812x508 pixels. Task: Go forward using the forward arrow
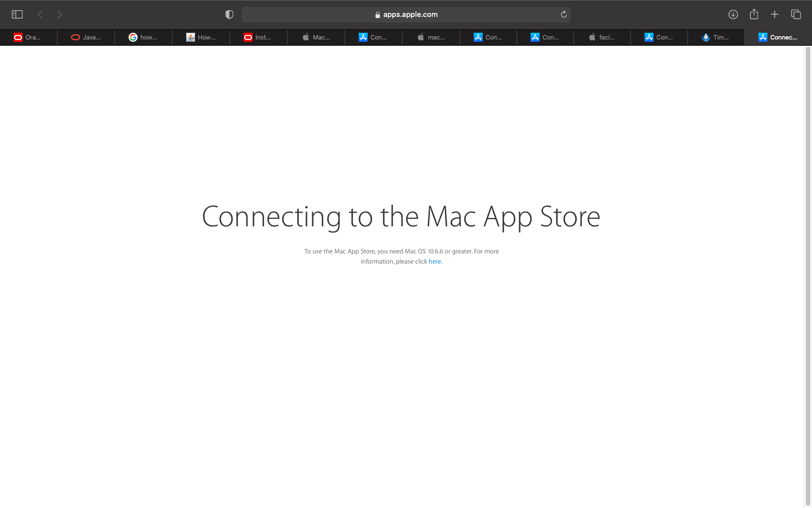coord(60,15)
